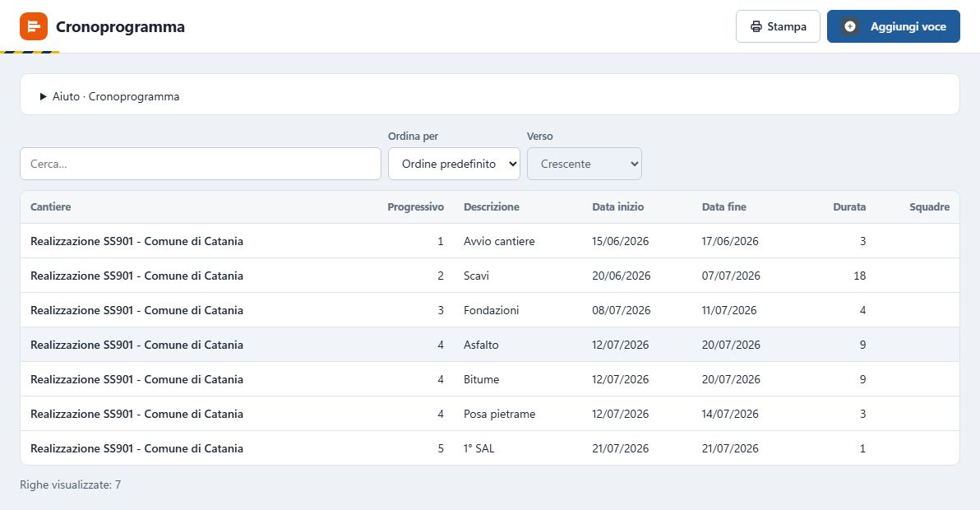Click the Cantiere column header

pos(51,206)
